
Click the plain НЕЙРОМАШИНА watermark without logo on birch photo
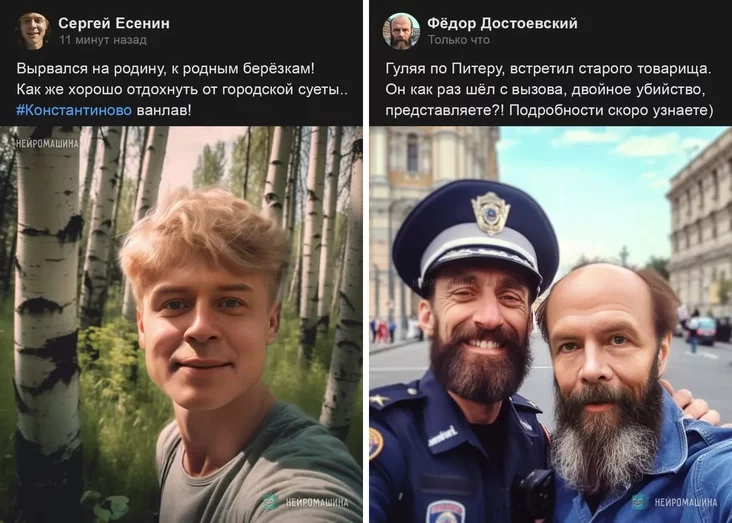(x=47, y=143)
